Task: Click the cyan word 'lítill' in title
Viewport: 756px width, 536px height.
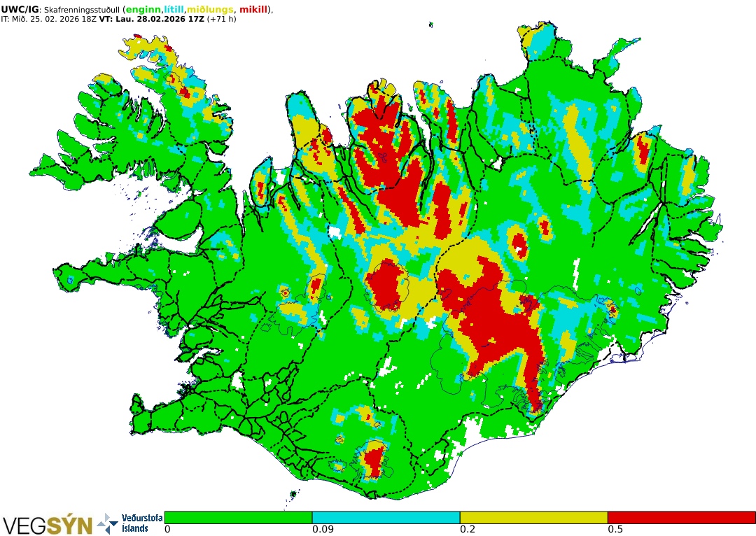Action: pos(174,10)
